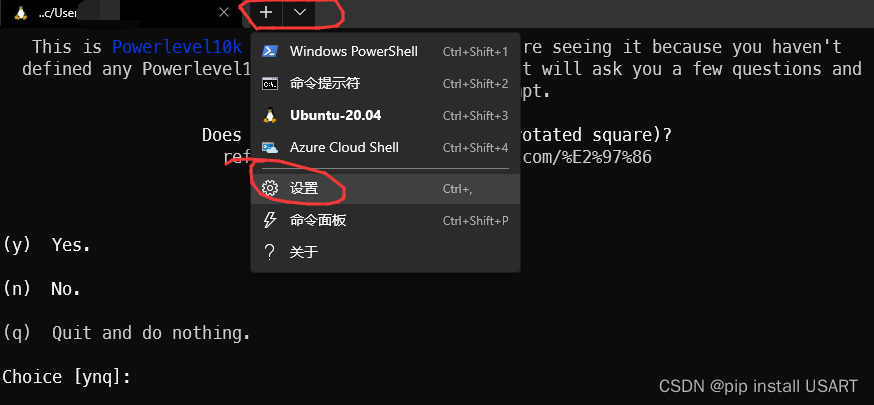
Task: Start an Azure Cloud Shell session
Action: pos(344,147)
